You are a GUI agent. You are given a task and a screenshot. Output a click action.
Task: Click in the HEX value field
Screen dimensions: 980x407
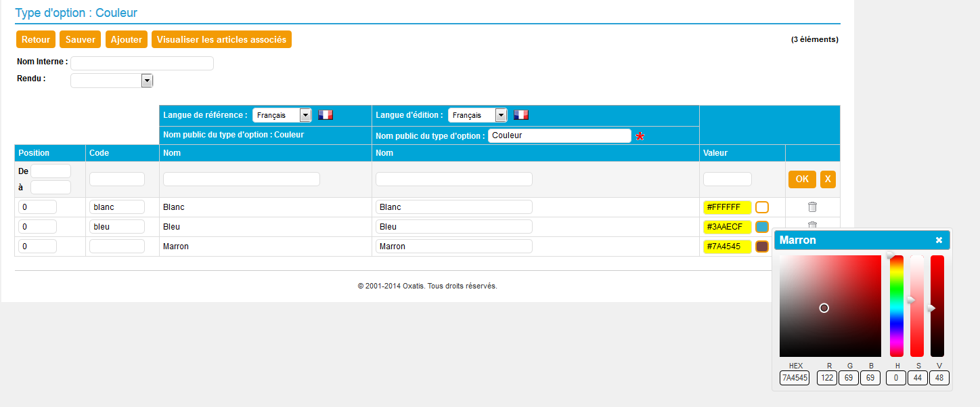point(795,378)
